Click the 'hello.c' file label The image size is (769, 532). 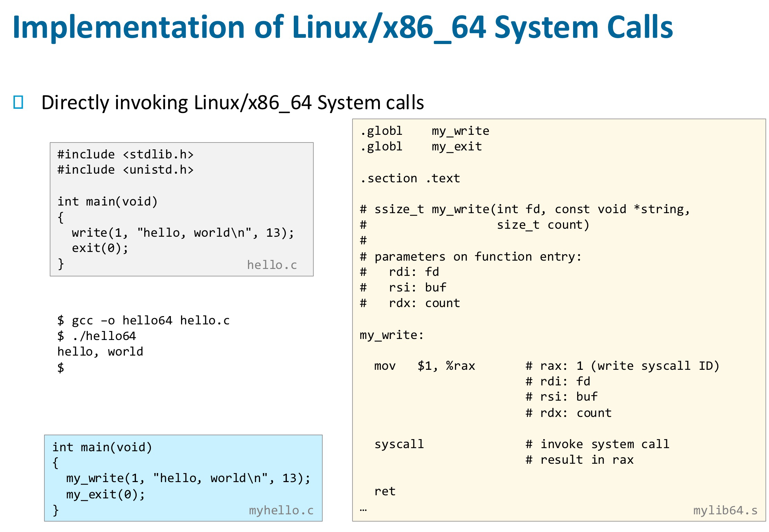272,265
